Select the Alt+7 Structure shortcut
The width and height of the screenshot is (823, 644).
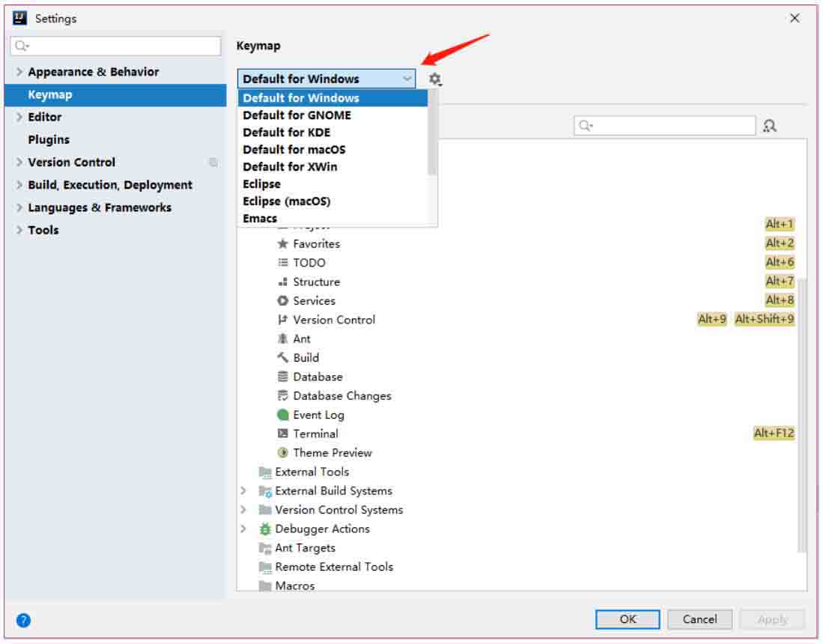click(780, 282)
